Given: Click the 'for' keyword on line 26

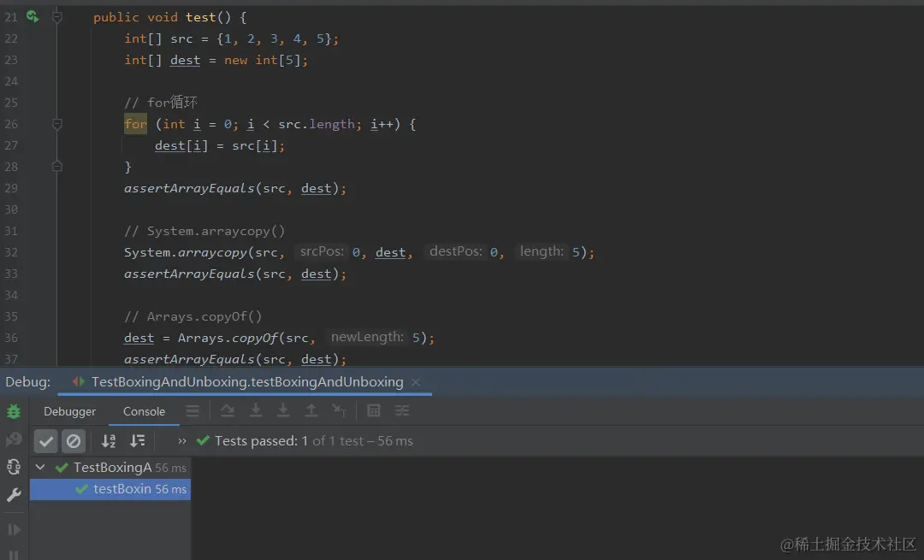Looking at the screenshot, I should pyautogui.click(x=135, y=124).
